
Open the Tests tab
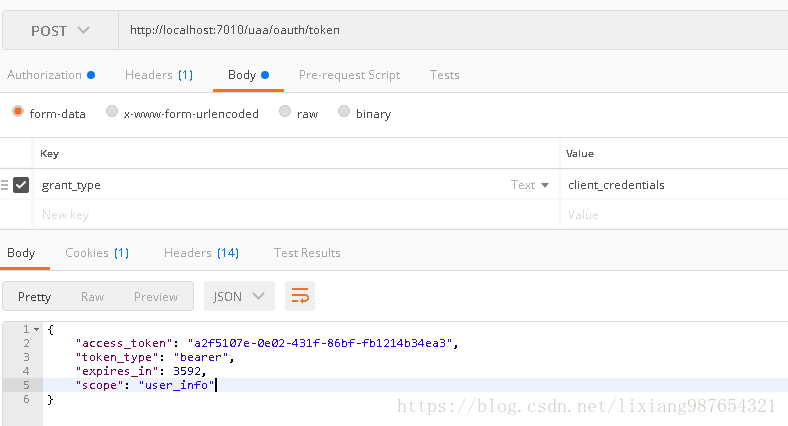pyautogui.click(x=444, y=75)
